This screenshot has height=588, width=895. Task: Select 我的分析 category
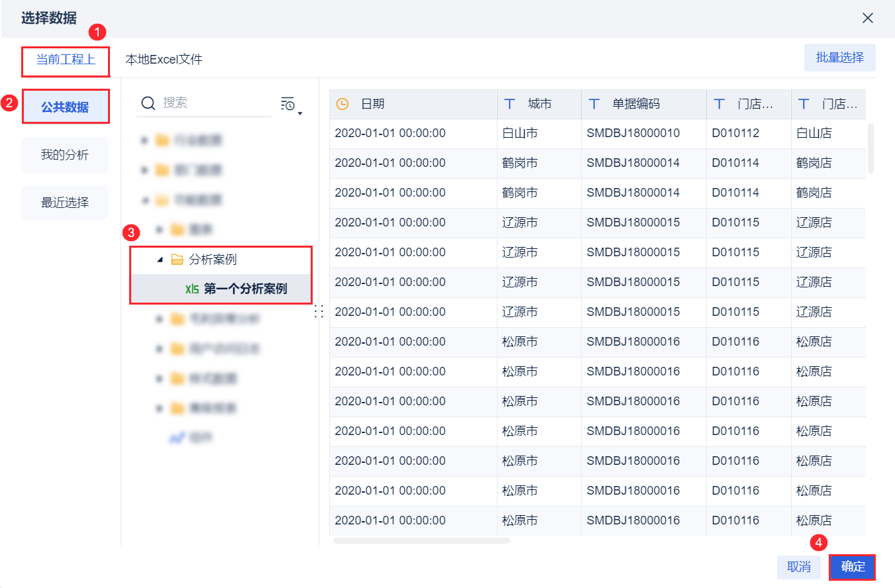tap(65, 155)
